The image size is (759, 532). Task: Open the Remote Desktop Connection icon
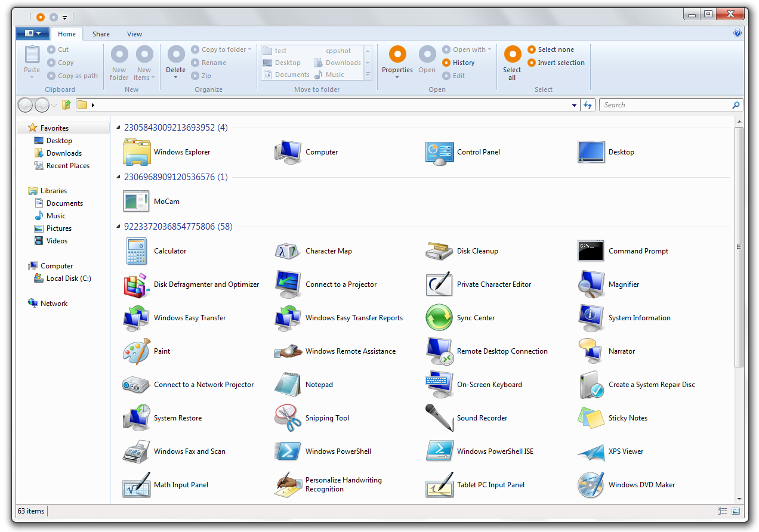(x=440, y=351)
